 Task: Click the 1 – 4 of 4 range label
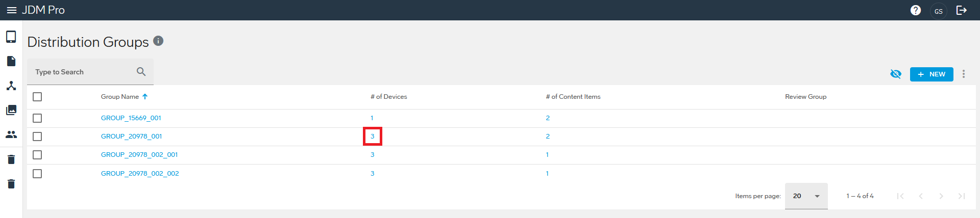pos(860,196)
